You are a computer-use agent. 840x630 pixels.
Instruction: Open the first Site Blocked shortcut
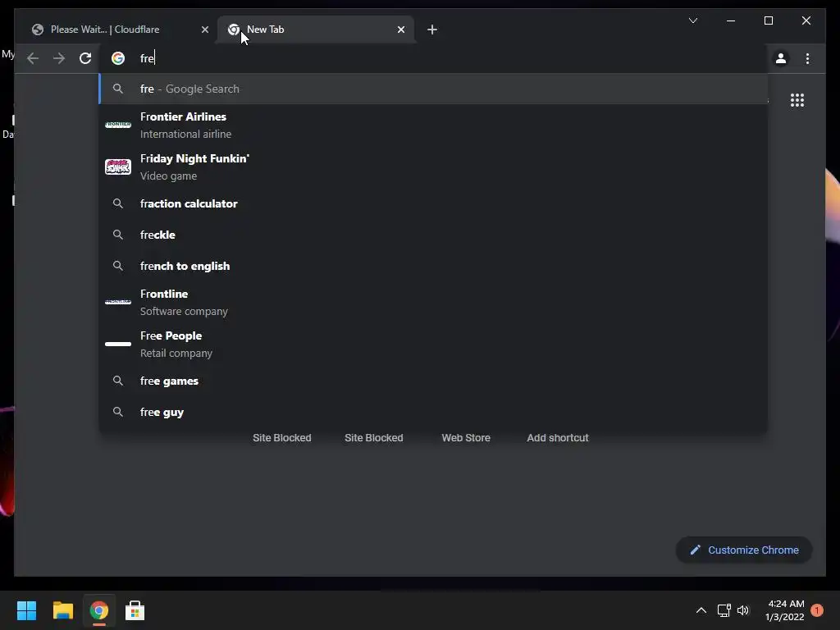tap(282, 438)
